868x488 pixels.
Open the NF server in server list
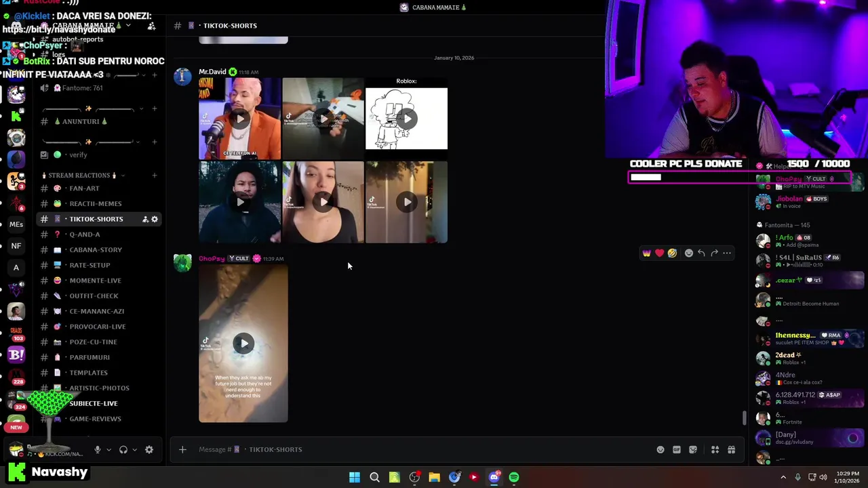(16, 246)
